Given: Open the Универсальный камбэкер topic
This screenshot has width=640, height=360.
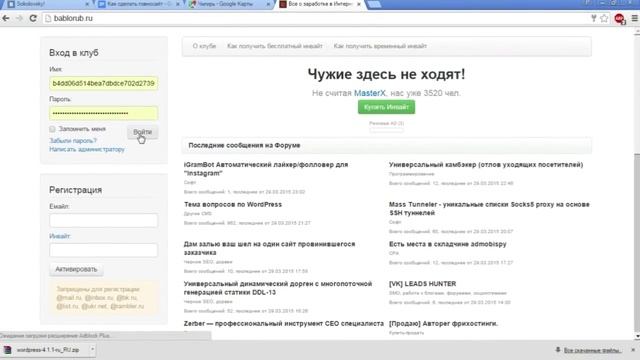Looking at the screenshot, I should pyautogui.click(x=486, y=165).
